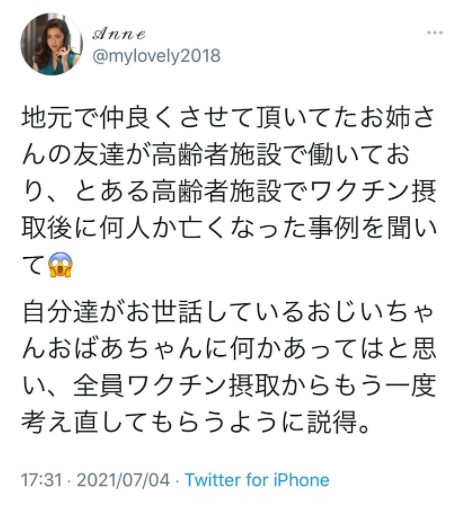Click the final line 考え直してもらうように説得。

(x=196, y=423)
